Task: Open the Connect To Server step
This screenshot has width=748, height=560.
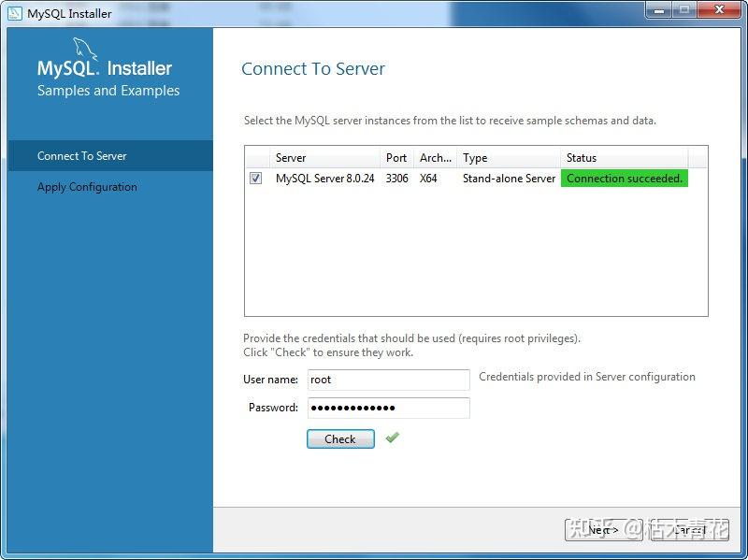Action: pyautogui.click(x=110, y=155)
